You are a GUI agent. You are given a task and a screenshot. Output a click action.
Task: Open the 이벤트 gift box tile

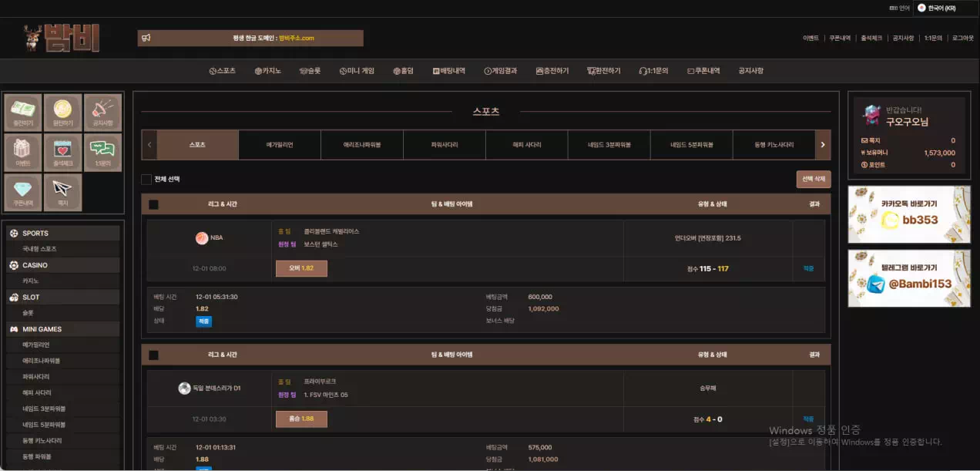point(23,153)
